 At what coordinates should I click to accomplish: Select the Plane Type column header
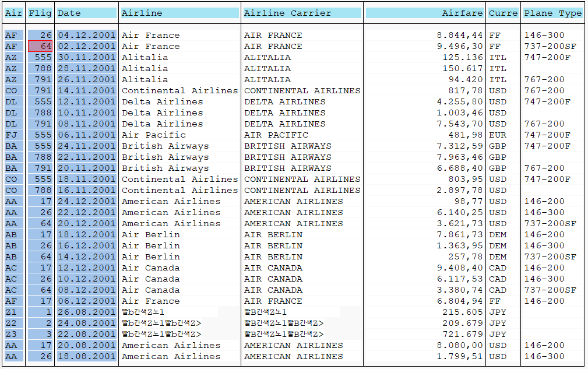553,13
